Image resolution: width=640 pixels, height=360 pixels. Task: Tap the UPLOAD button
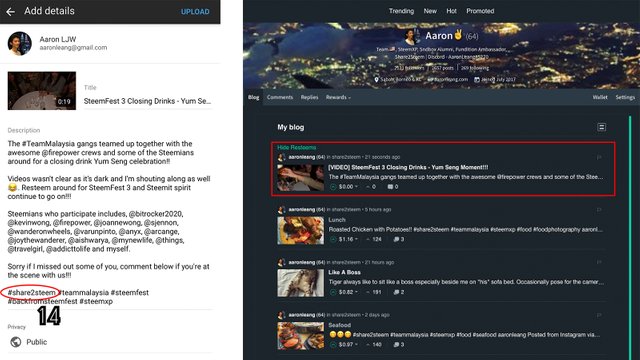pyautogui.click(x=195, y=12)
